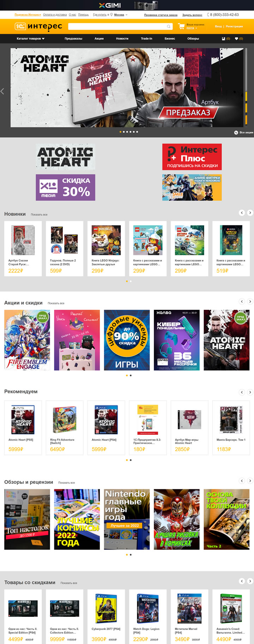Go to previous banner slide arrow
The height and width of the screenshot is (644, 254).
[x=2, y=91]
